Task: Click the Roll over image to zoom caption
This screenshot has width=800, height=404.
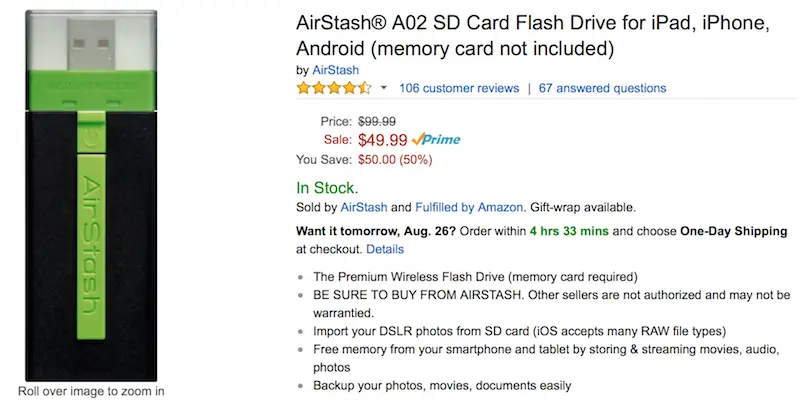Action: coord(91,391)
